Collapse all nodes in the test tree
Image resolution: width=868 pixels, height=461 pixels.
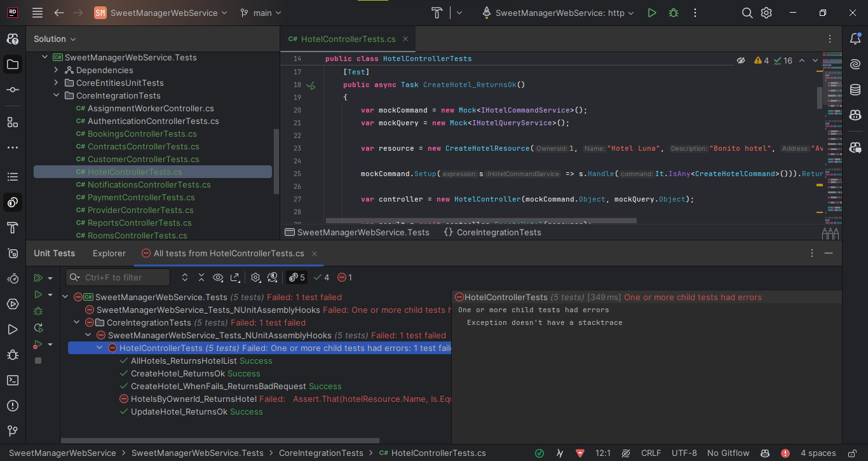201,277
